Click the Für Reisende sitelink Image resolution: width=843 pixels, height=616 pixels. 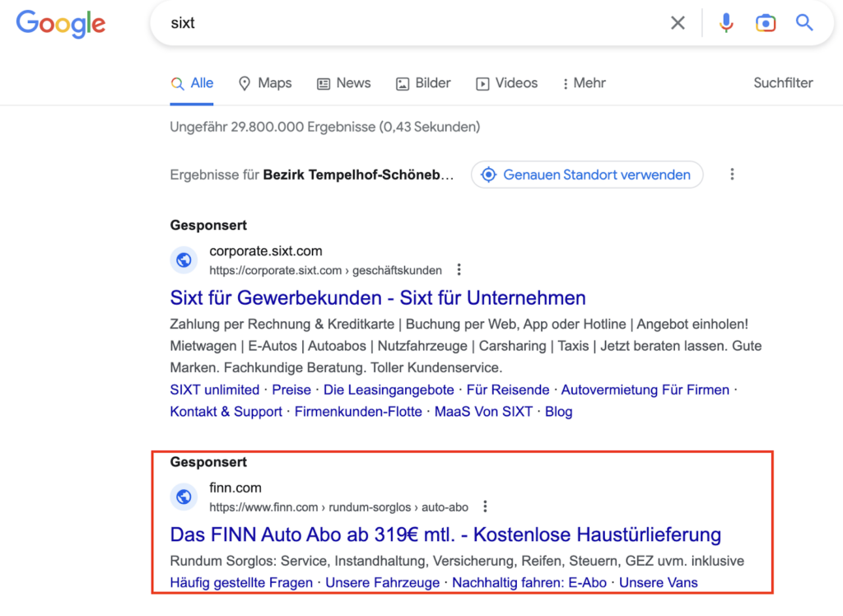(x=508, y=390)
